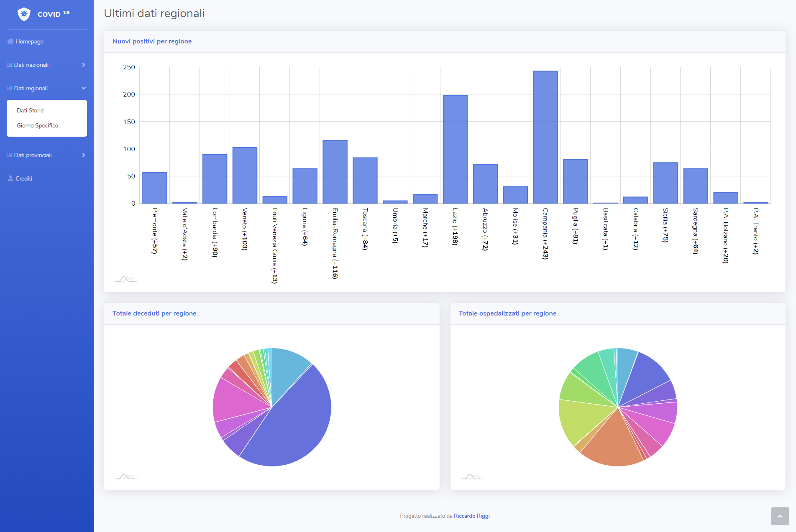Click the 'Nuovi positivi per regione' heading
The width and height of the screenshot is (796, 532).
[152, 41]
